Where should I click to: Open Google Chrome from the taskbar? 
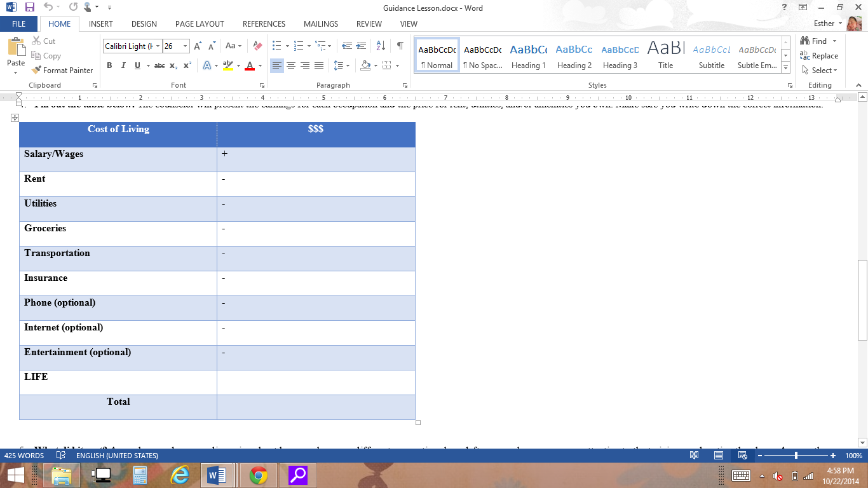pos(258,475)
